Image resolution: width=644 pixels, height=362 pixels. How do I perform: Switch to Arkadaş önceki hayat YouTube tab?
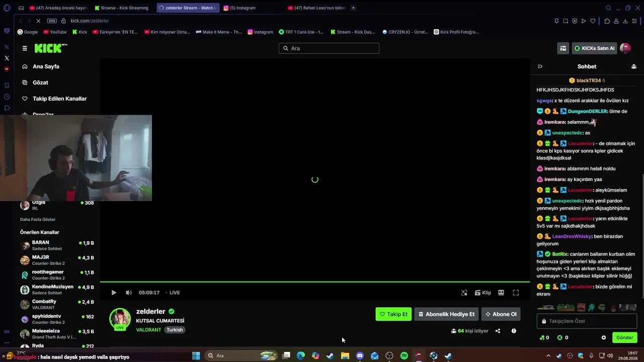(x=58, y=8)
